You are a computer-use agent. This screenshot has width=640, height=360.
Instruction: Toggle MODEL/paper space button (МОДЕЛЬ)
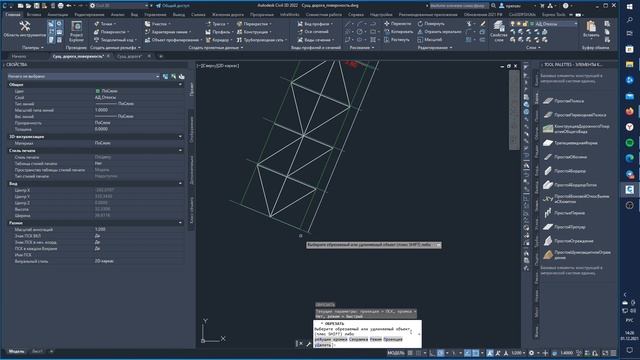[396, 353]
